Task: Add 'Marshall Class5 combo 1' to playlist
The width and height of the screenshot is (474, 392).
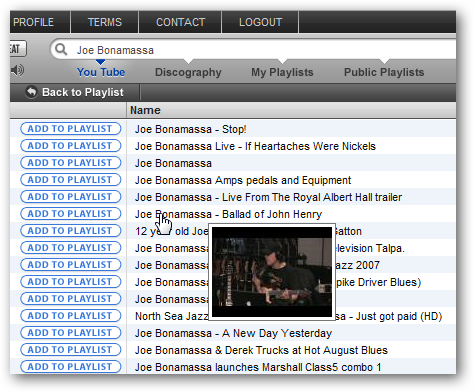Action: (x=70, y=367)
